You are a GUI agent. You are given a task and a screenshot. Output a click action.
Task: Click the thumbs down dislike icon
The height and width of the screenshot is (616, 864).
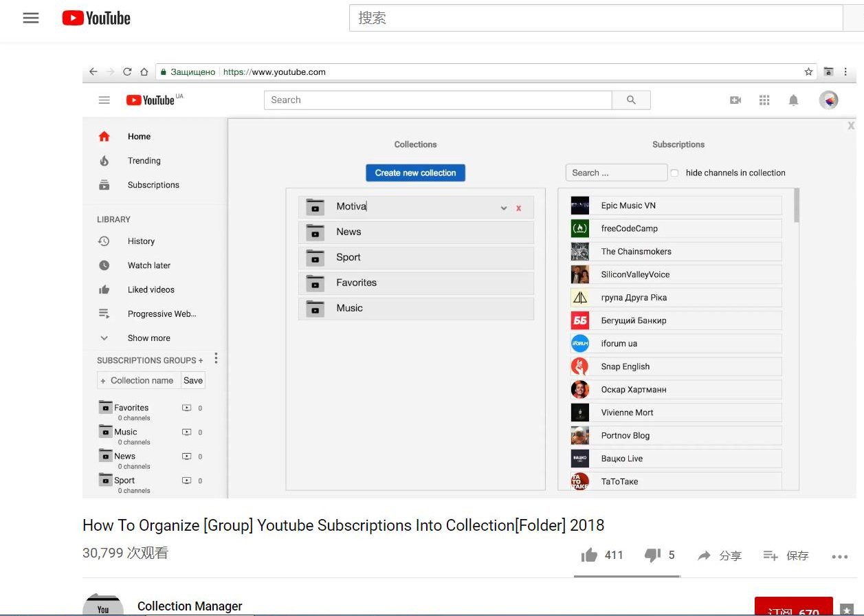652,555
